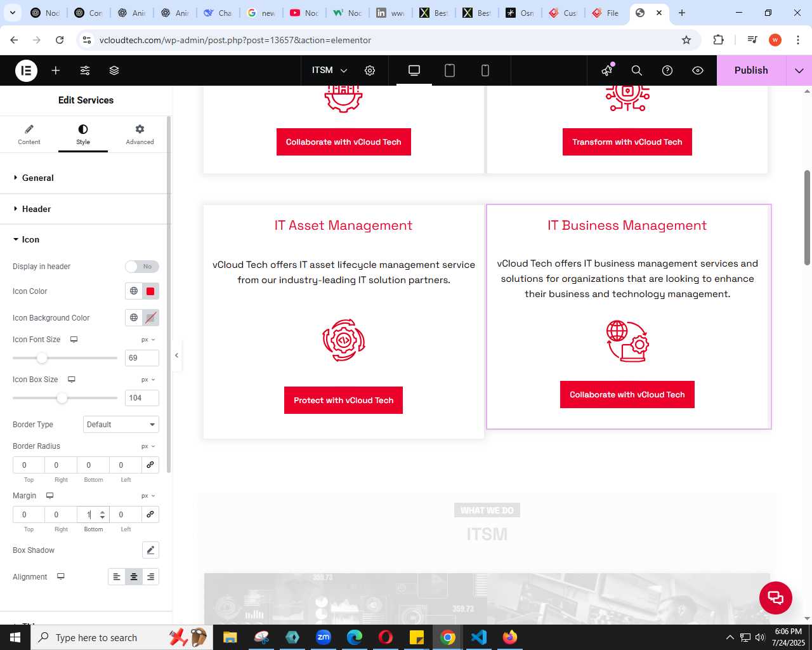Toggle Border Radius link values icon

150,465
